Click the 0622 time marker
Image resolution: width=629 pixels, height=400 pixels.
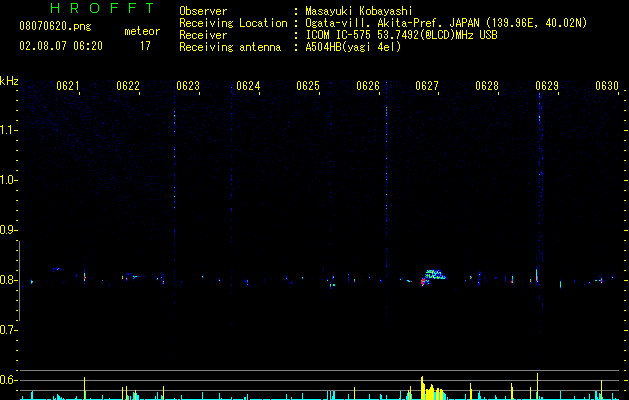pos(128,86)
